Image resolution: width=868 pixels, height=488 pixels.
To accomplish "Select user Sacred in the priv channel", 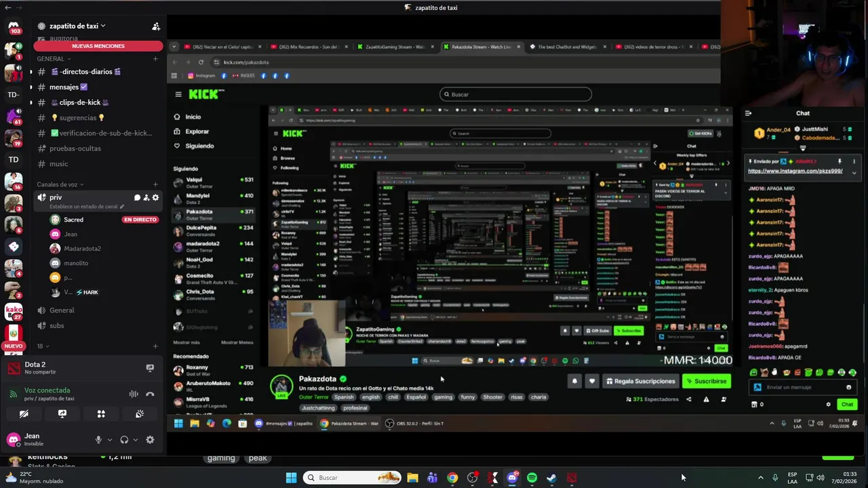I will point(73,220).
